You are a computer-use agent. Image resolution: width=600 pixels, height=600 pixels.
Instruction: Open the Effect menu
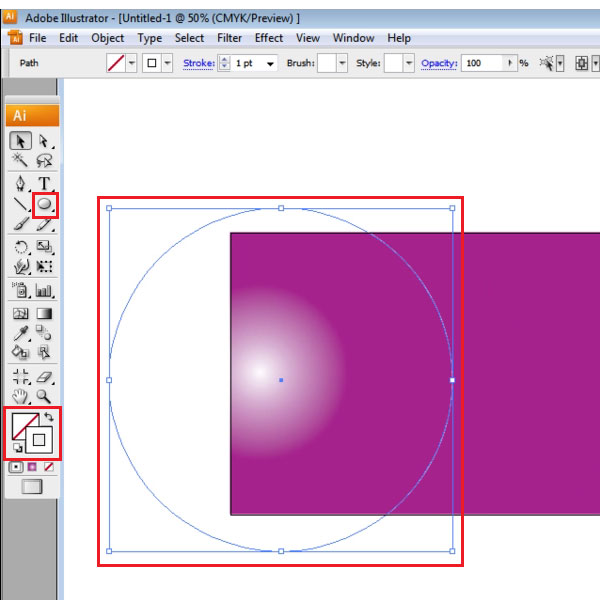pyautogui.click(x=269, y=38)
